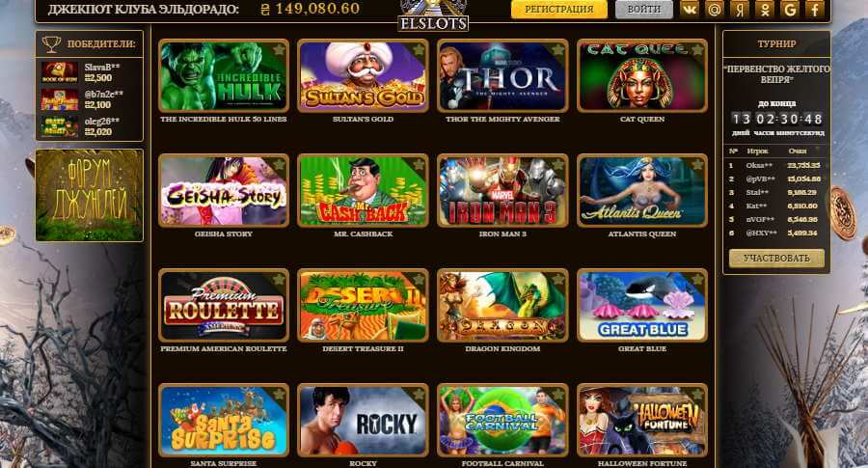868x468 pixels.
Task: Click the Odnoklassniki login icon
Action: coord(765,9)
